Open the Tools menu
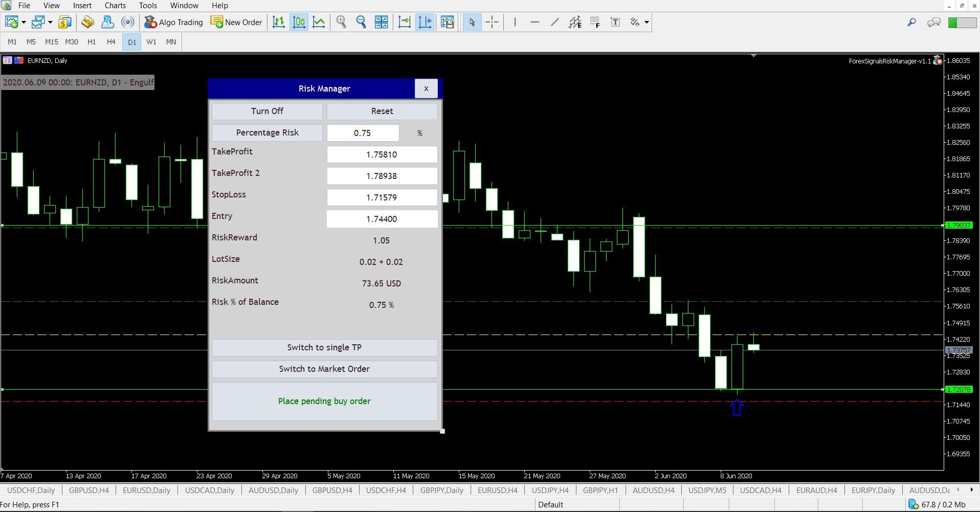This screenshot has width=980, height=512. pyautogui.click(x=148, y=6)
